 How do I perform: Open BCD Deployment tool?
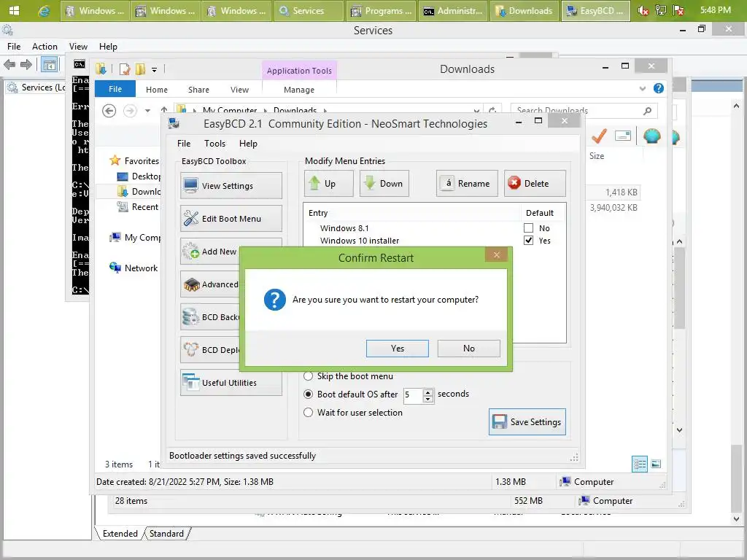[211, 350]
